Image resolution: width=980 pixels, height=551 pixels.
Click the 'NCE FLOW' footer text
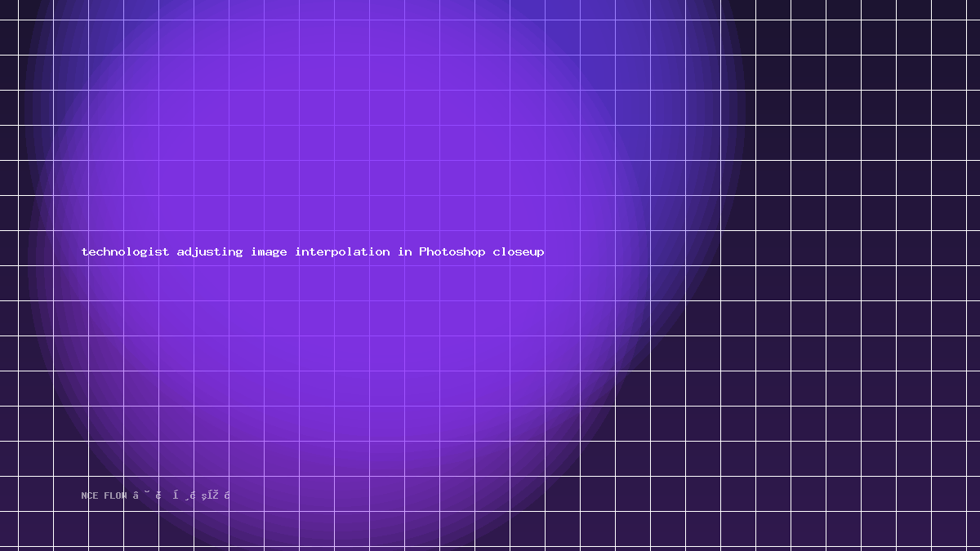pyautogui.click(x=105, y=495)
